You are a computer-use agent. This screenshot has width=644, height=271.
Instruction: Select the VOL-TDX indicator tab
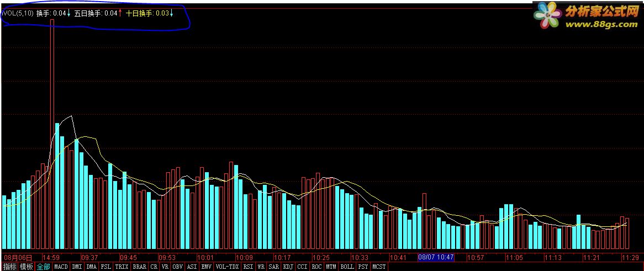[227, 267]
